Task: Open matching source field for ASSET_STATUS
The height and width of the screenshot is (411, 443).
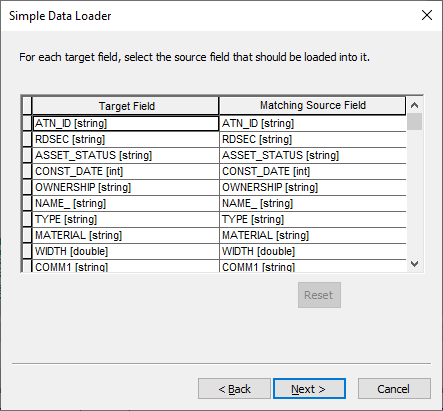Action: point(313,155)
